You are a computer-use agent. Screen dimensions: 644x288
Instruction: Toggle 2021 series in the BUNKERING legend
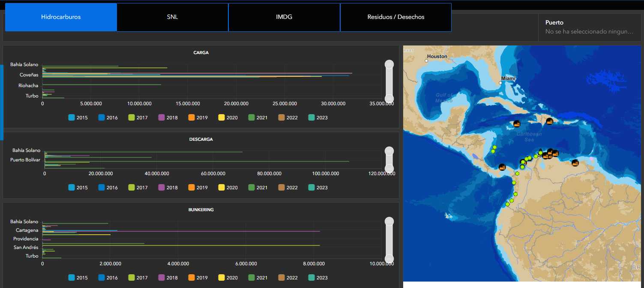click(258, 278)
